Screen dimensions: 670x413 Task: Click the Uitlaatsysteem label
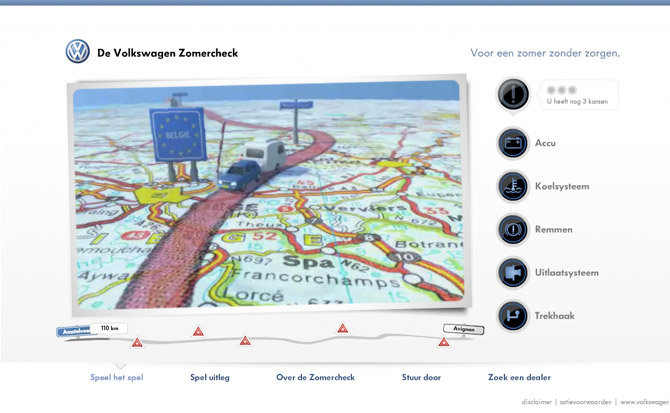tap(567, 273)
